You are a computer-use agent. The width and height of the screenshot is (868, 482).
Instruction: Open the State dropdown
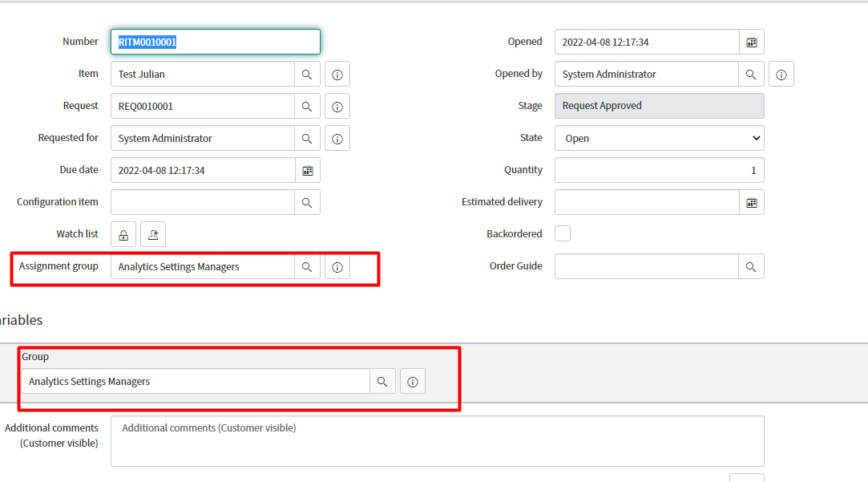(x=660, y=139)
